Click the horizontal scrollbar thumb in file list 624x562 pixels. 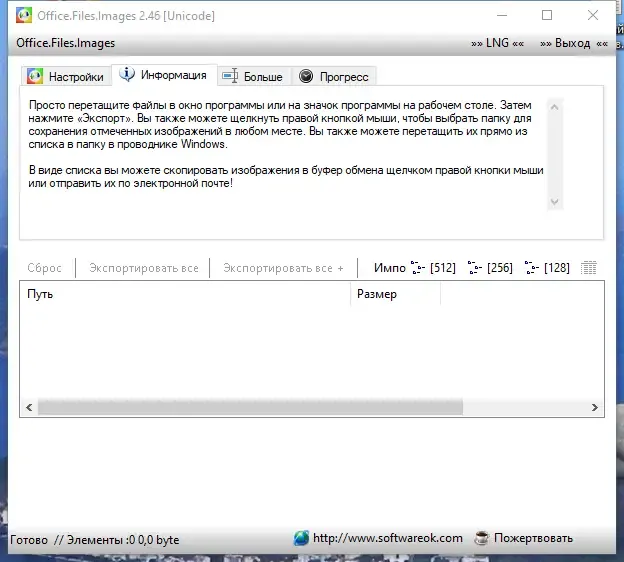[250, 407]
